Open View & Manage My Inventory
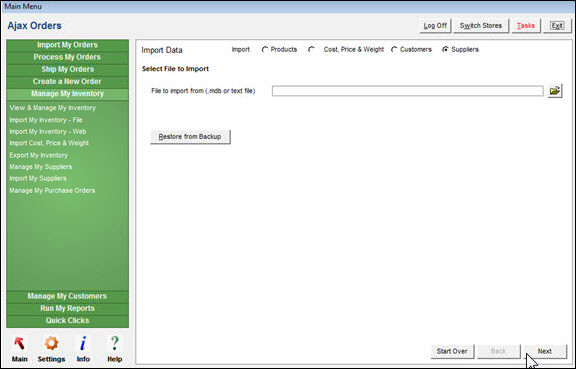 pyautogui.click(x=53, y=108)
